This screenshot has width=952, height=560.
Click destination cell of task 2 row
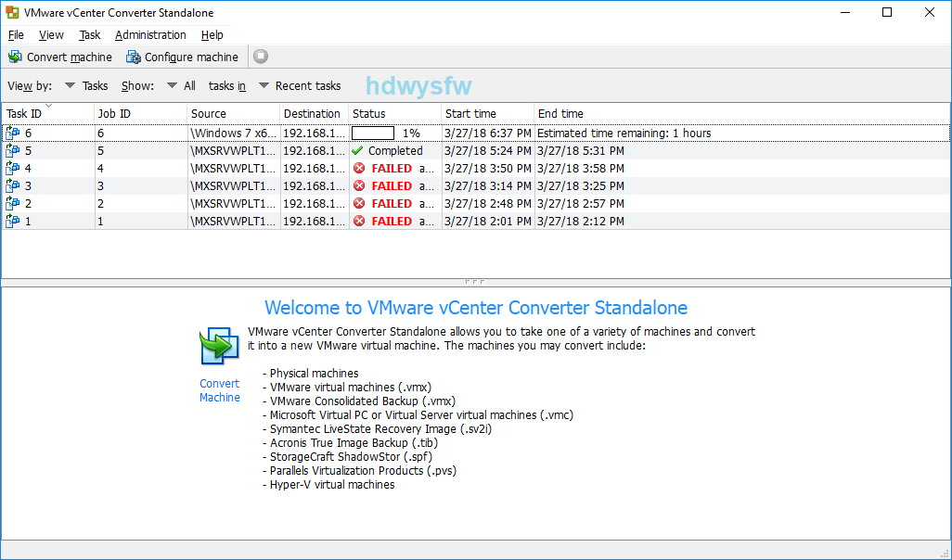tap(315, 203)
